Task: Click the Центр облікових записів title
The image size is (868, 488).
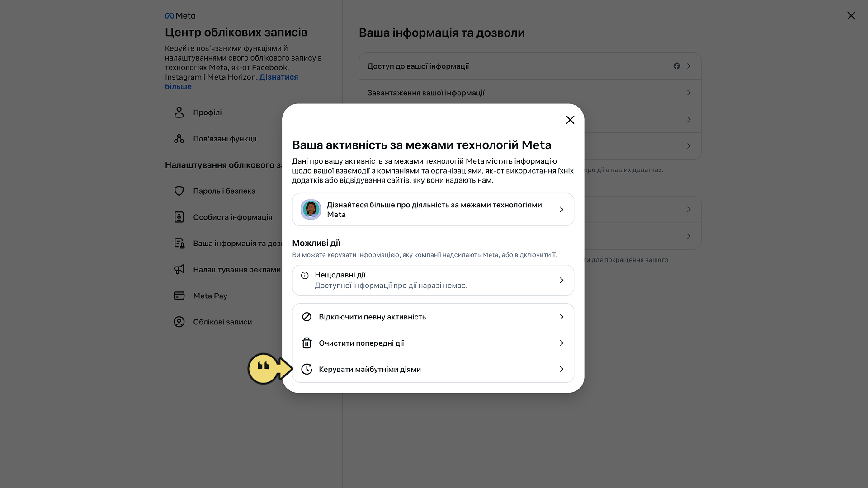Action: pyautogui.click(x=236, y=33)
